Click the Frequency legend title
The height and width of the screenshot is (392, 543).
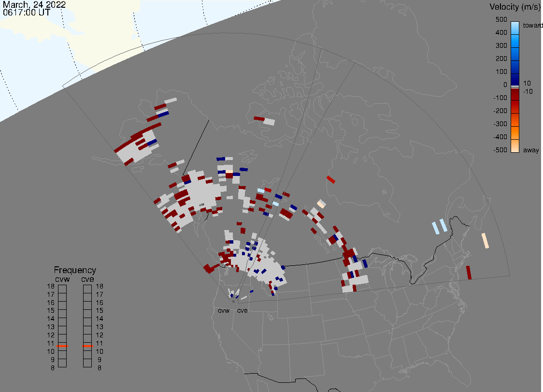(x=75, y=270)
